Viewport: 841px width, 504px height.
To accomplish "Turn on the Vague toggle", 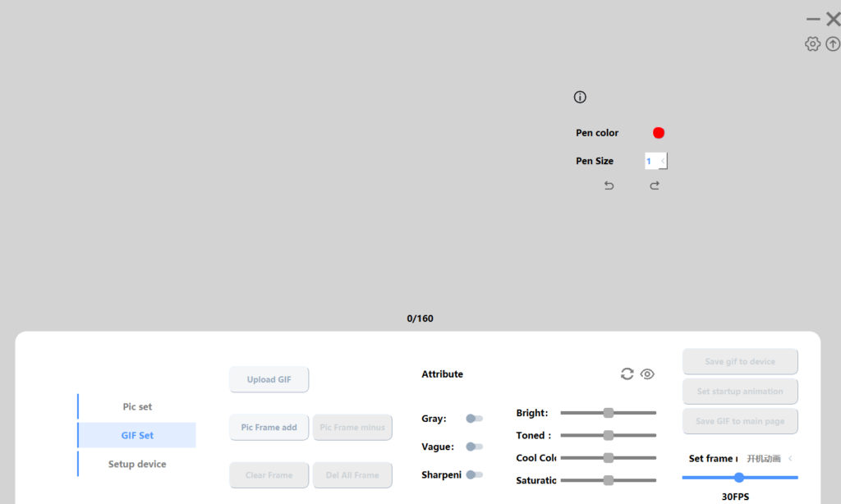I will pyautogui.click(x=474, y=447).
